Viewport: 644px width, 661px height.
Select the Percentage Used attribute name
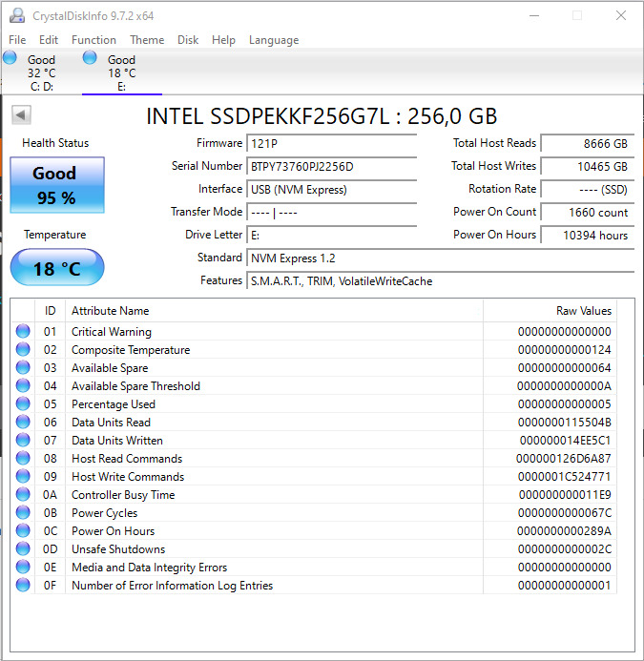point(114,404)
